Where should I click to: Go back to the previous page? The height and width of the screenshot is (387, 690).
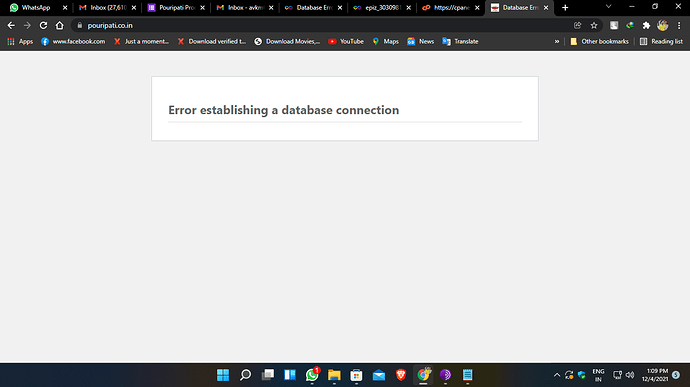(11, 26)
